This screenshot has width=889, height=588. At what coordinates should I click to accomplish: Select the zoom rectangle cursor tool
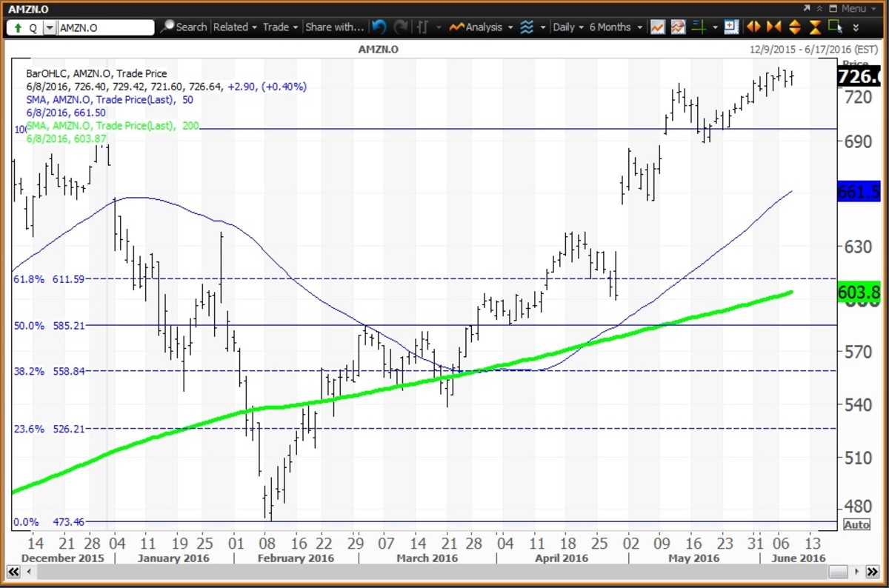[836, 27]
